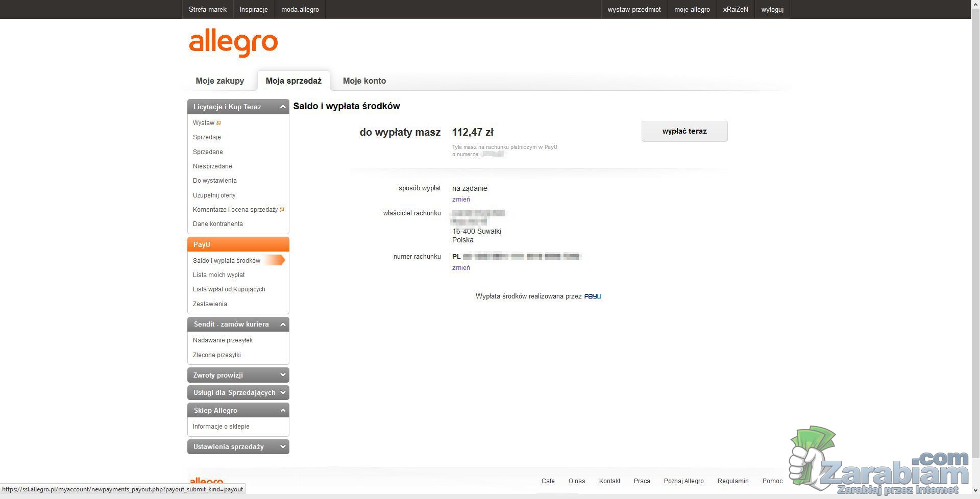Select Saldo i wypłata środków in sidebar

227,261
